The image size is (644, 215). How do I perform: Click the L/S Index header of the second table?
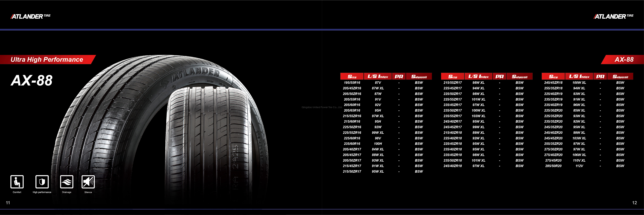point(478,76)
